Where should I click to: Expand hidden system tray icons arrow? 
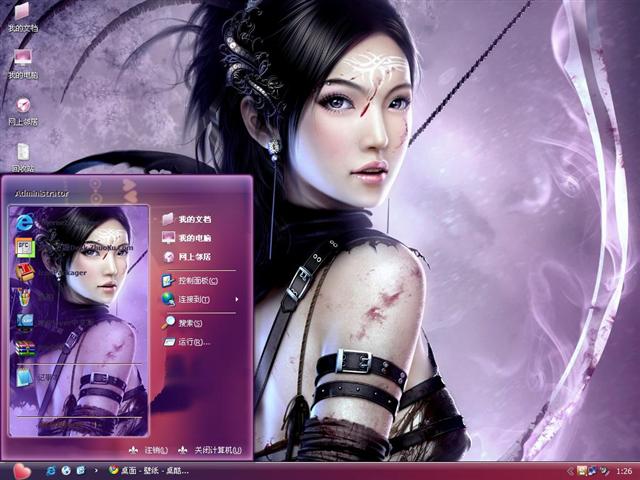(x=570, y=471)
